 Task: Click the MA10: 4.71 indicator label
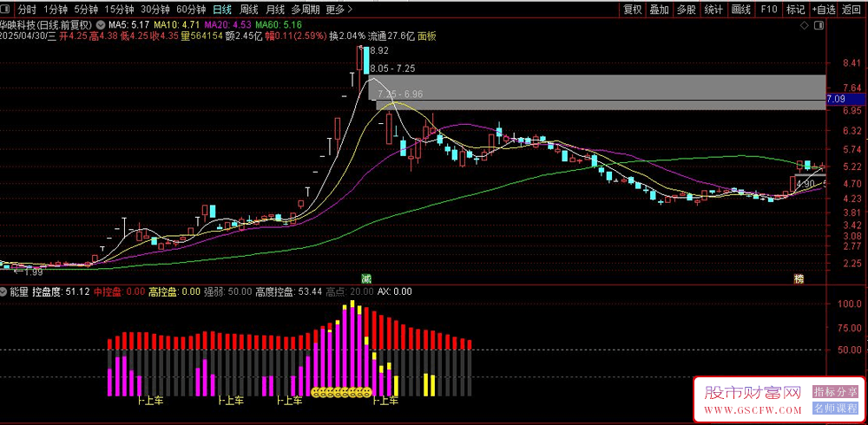click(176, 25)
